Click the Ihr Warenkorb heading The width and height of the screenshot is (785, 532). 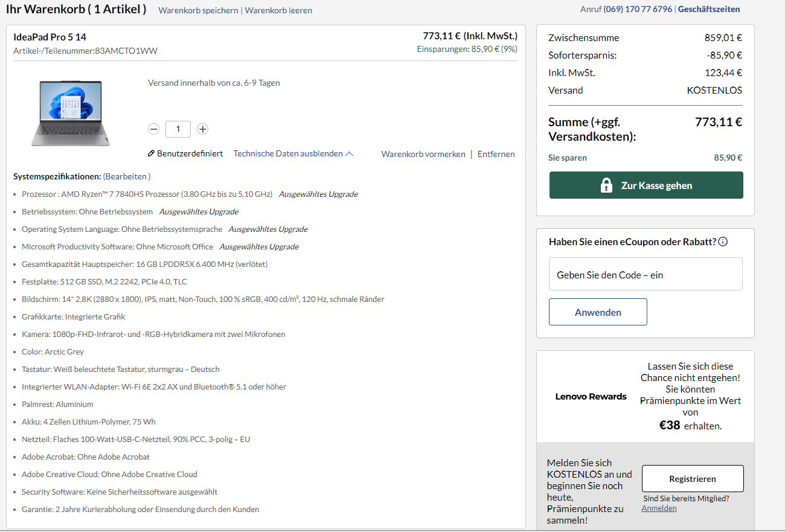coord(75,9)
